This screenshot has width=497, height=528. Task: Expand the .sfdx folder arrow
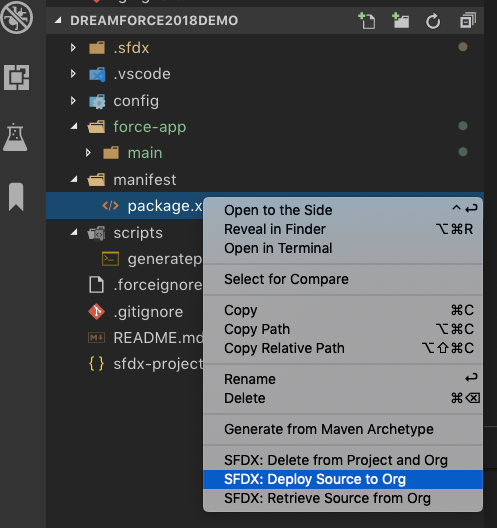[73, 47]
